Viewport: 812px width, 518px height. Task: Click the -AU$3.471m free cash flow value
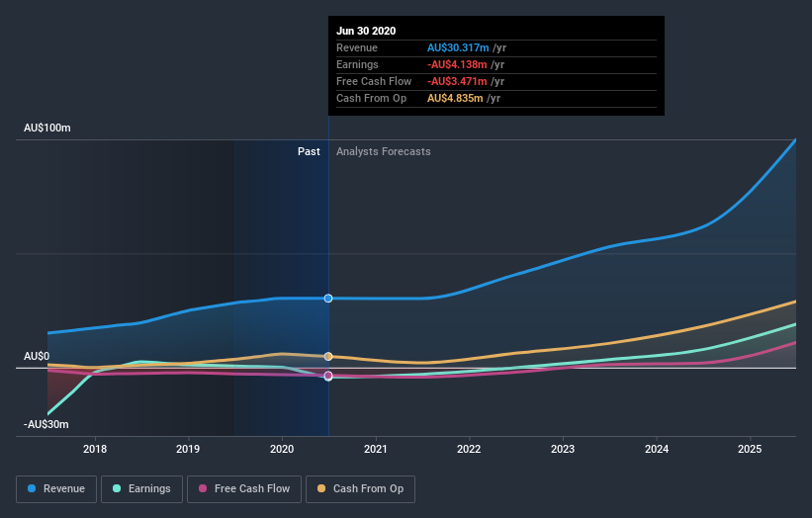pyautogui.click(x=457, y=81)
